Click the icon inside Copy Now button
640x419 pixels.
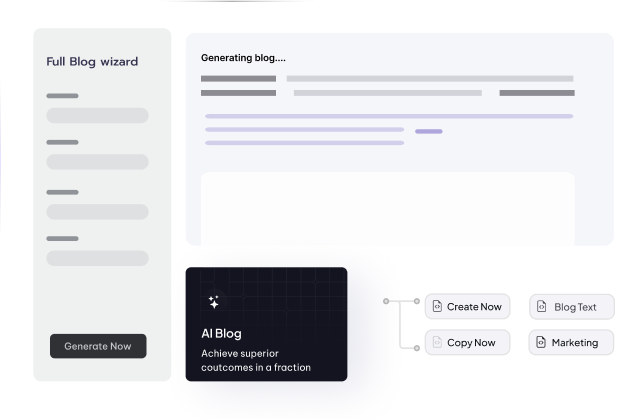pos(437,342)
